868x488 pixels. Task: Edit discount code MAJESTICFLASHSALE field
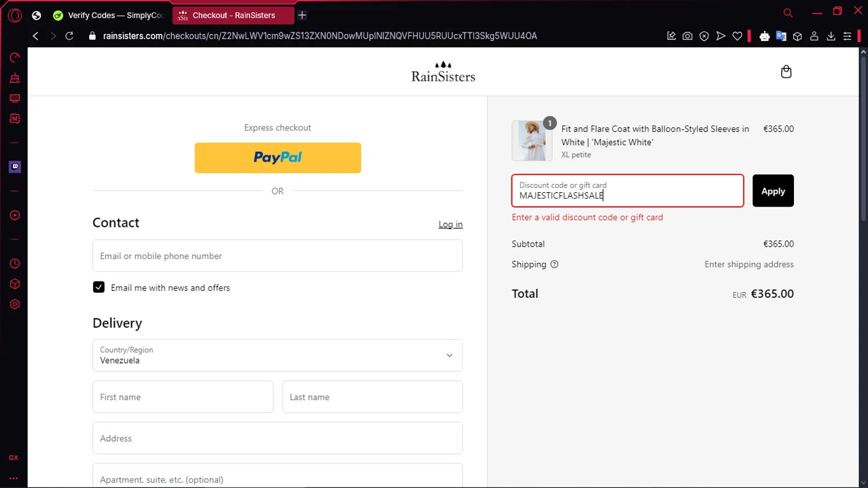(x=628, y=190)
